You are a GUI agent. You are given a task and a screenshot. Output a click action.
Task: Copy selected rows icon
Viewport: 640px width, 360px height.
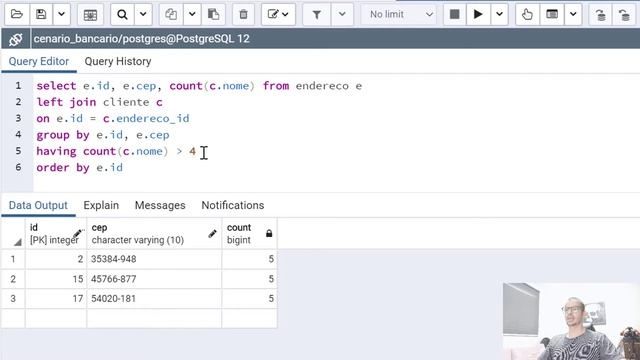tap(171, 15)
